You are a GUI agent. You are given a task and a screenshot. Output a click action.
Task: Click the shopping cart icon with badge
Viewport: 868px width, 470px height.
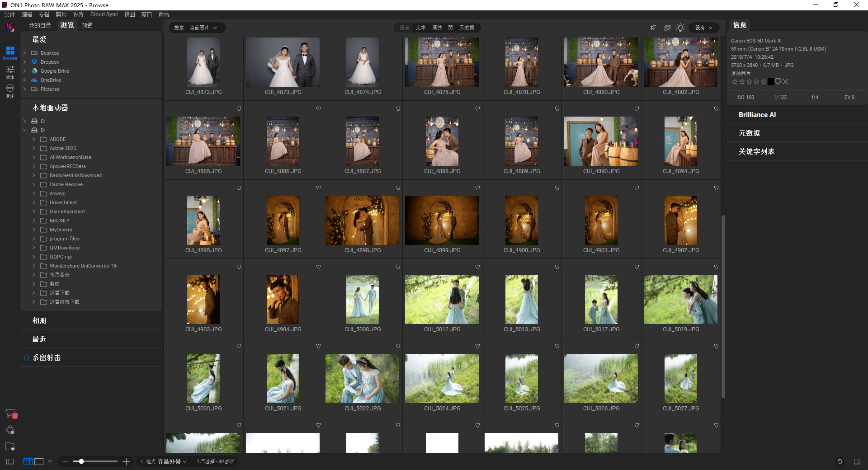point(10,414)
